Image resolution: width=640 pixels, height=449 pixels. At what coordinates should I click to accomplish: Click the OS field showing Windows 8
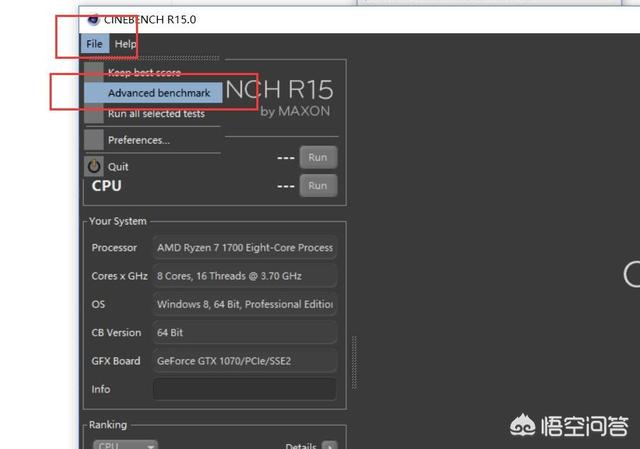(x=245, y=304)
